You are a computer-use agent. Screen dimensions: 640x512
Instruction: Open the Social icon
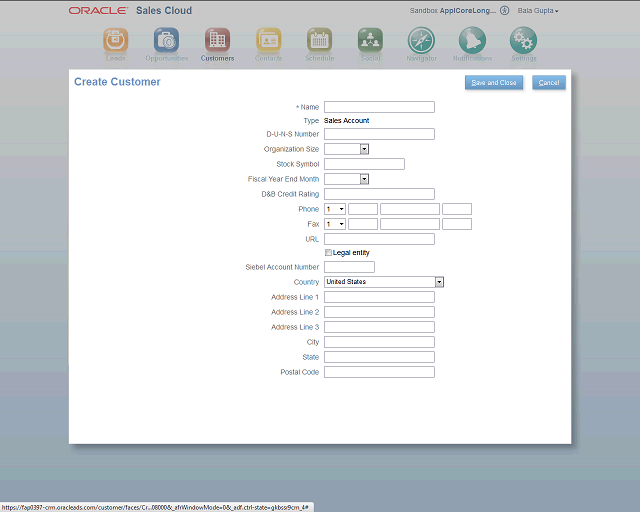coord(370,40)
